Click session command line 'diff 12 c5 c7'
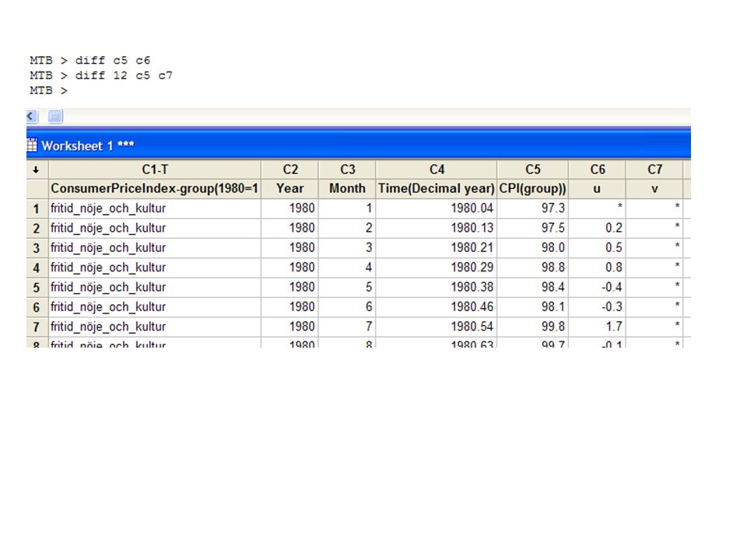747x560 pixels. 101,75
